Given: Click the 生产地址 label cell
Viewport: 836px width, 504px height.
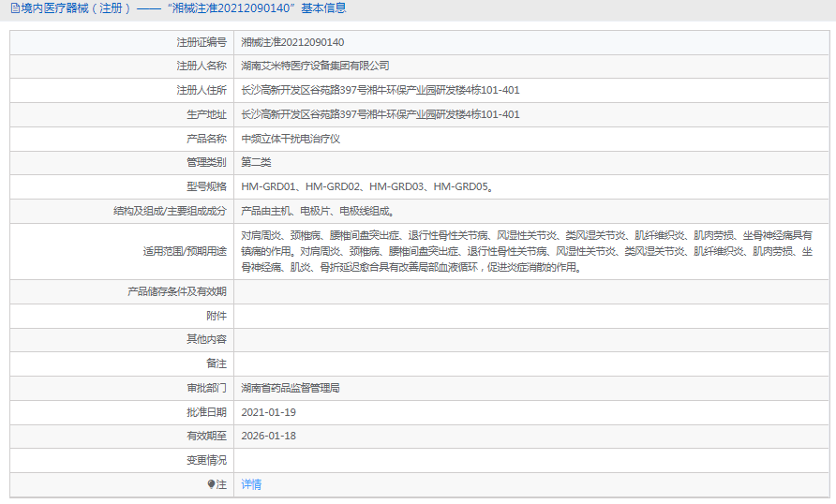Looking at the screenshot, I should coord(122,114).
